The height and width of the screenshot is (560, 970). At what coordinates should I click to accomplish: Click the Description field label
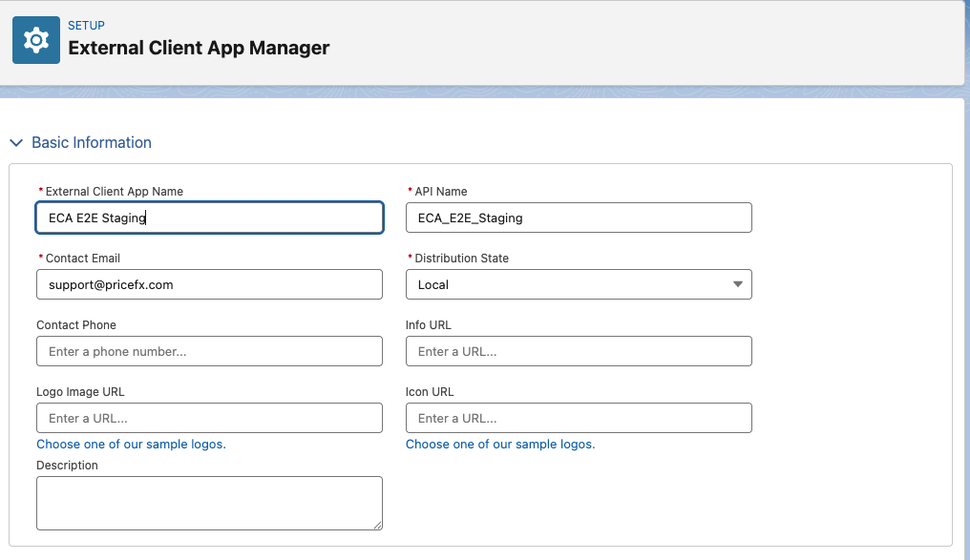[x=67, y=466]
